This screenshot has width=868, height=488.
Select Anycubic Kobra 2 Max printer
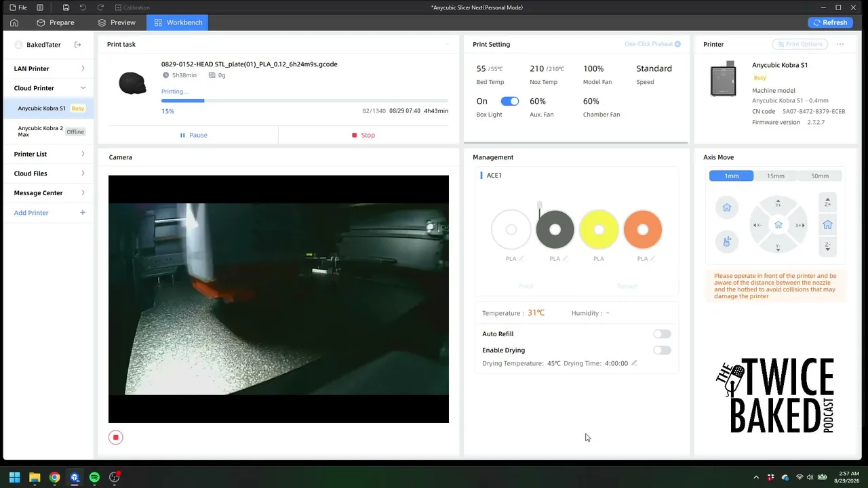(49, 131)
